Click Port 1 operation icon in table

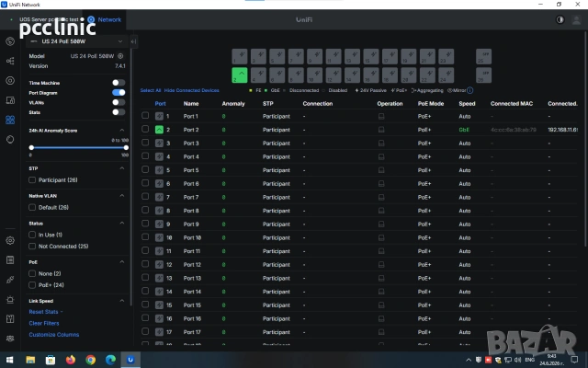click(x=381, y=117)
